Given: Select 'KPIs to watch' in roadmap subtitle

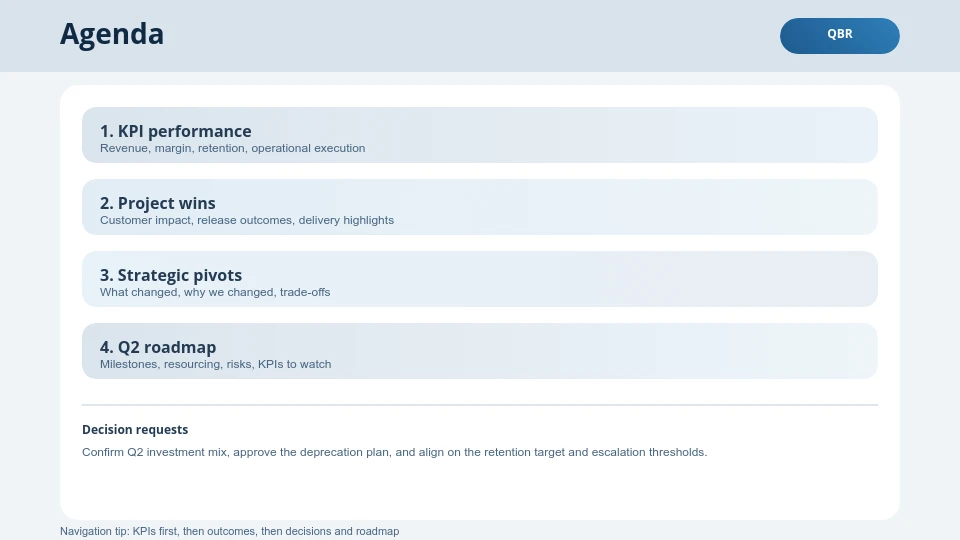Looking at the screenshot, I should [x=294, y=364].
